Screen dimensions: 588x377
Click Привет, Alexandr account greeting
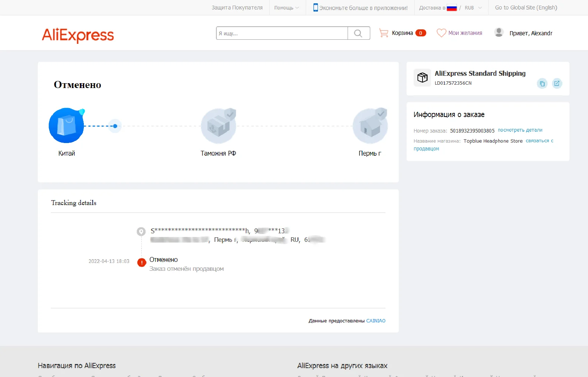pos(531,33)
